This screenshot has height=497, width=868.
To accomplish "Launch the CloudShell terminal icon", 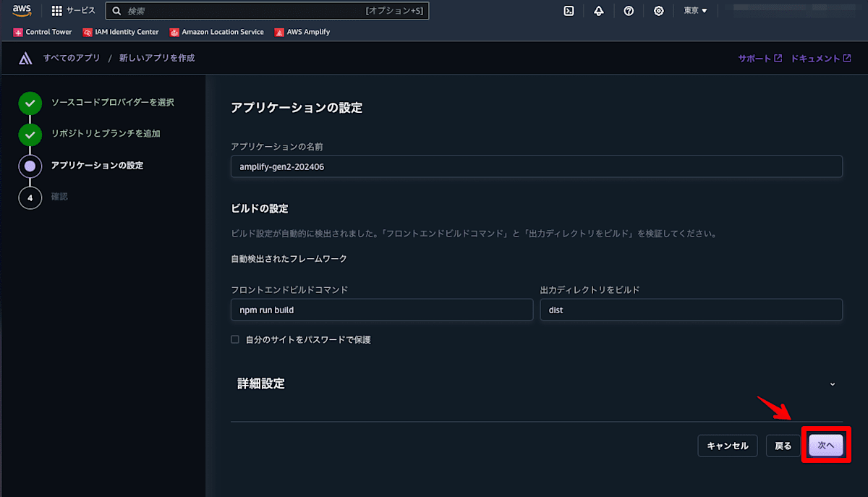I will coord(569,11).
